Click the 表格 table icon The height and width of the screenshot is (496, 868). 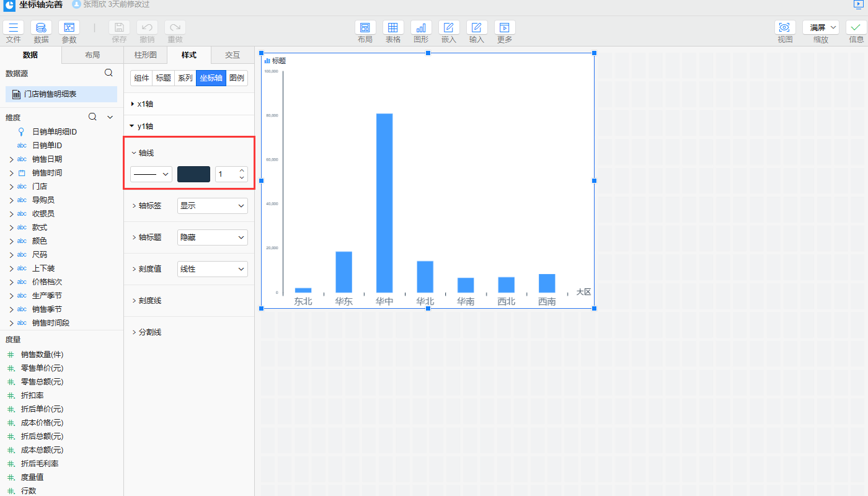(x=393, y=28)
